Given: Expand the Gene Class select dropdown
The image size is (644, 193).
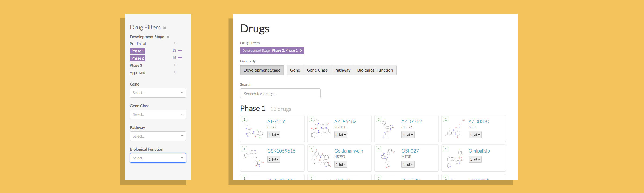Looking at the screenshot, I should pos(158,114).
